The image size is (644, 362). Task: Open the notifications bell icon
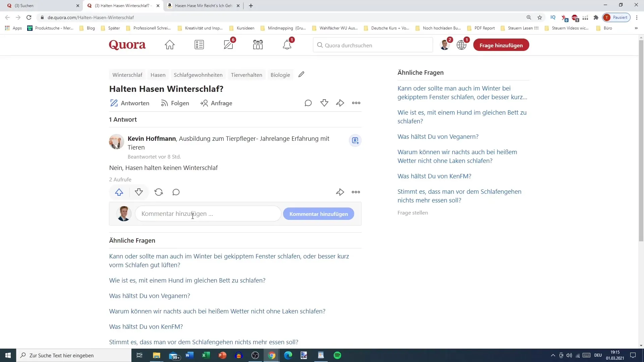click(x=287, y=45)
